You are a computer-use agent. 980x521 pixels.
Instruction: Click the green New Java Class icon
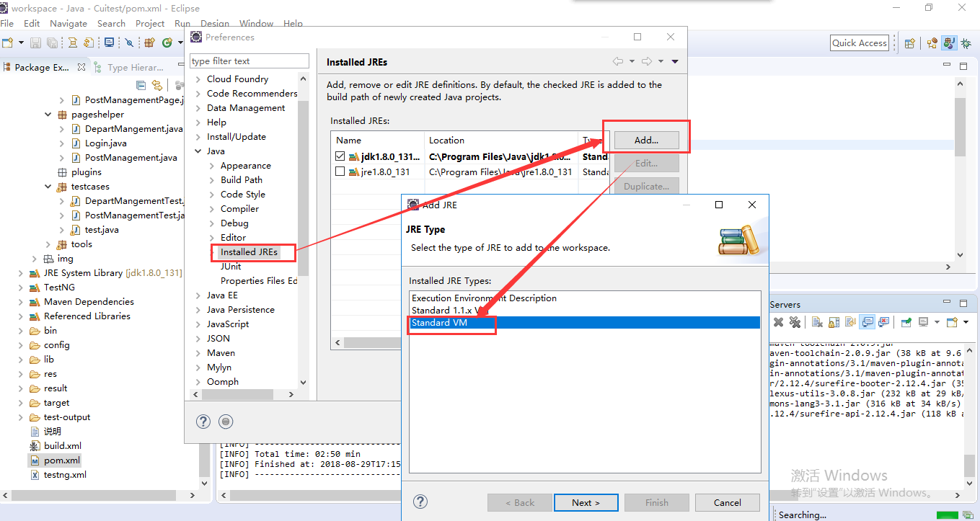pyautogui.click(x=167, y=43)
